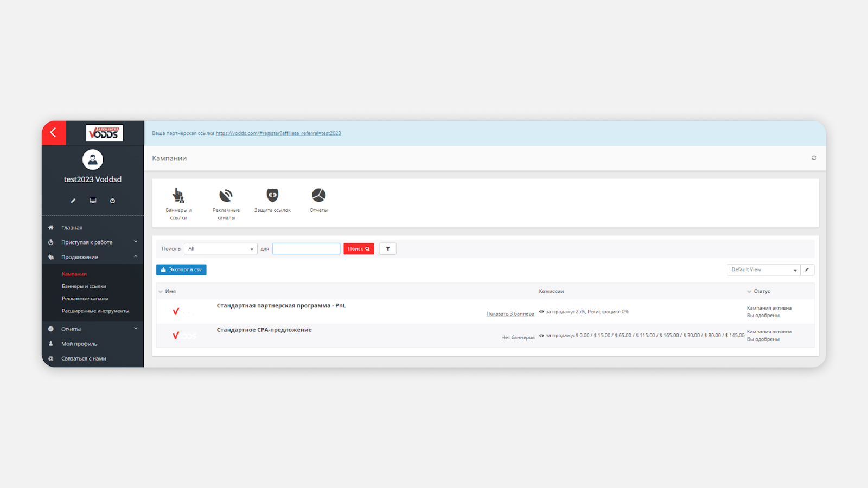Click the Нет баннеров text
Screen dimensions: 868x488
point(518,337)
